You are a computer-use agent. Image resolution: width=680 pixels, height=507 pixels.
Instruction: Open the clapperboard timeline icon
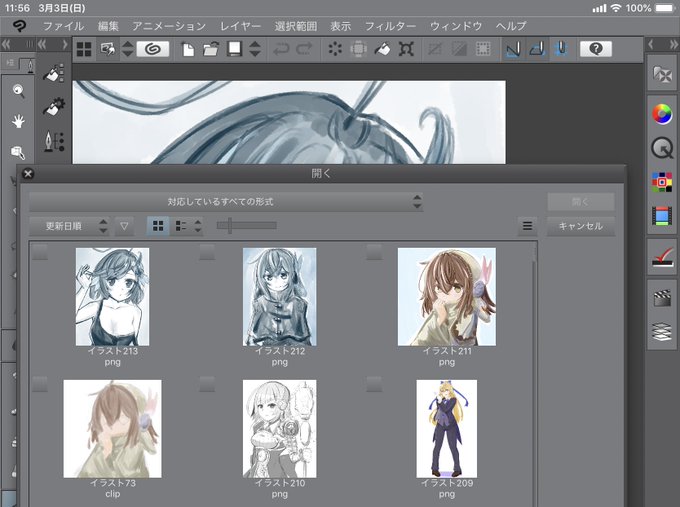[x=662, y=298]
